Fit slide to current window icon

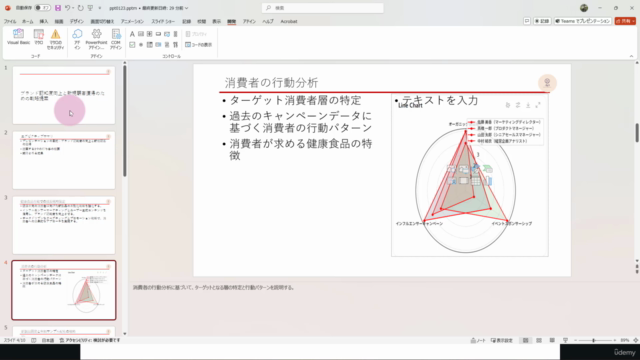tap(636, 340)
